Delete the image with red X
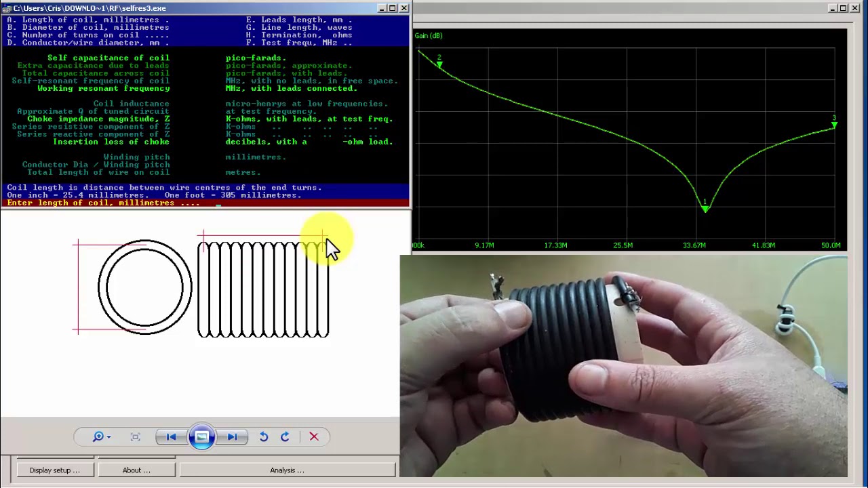The image size is (868, 488). pyautogui.click(x=314, y=437)
